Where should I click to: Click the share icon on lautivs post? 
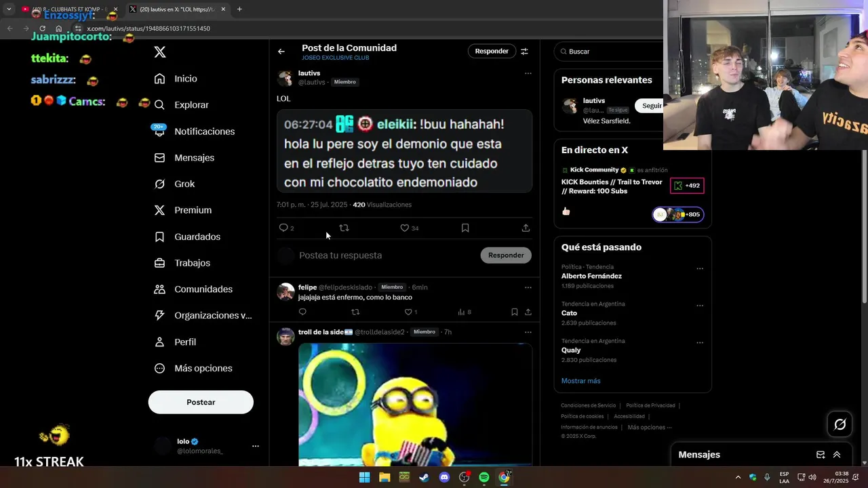pyautogui.click(x=526, y=228)
